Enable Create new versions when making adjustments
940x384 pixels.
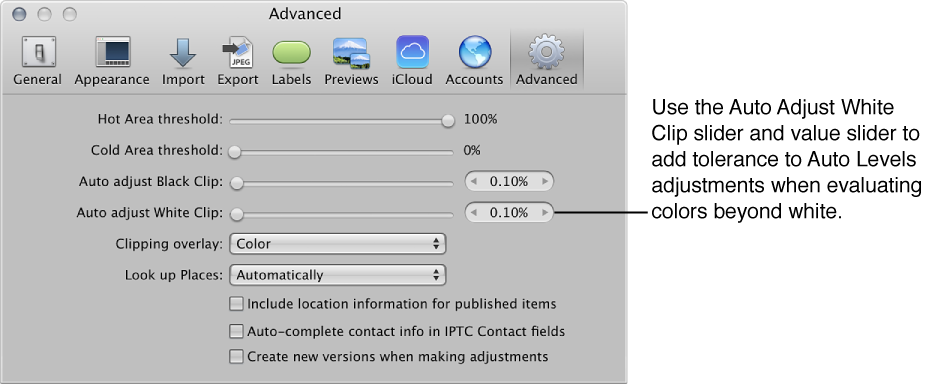click(x=236, y=356)
